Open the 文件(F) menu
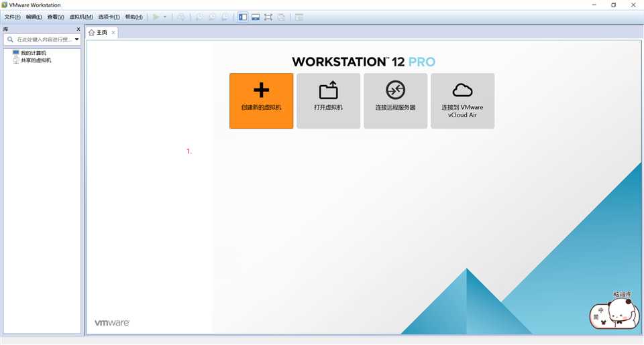 pyautogui.click(x=12, y=17)
